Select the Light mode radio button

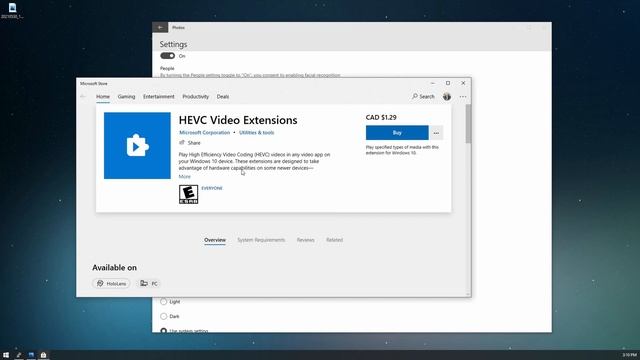164,302
